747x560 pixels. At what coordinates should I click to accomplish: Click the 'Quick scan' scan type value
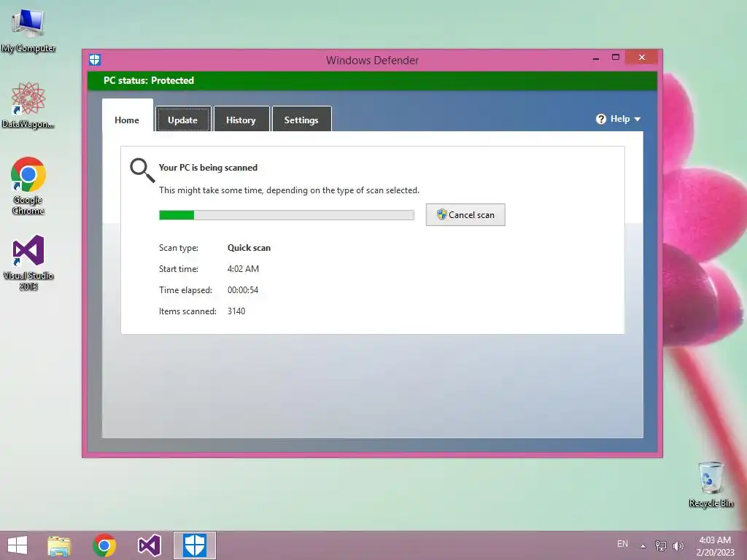[x=249, y=248]
